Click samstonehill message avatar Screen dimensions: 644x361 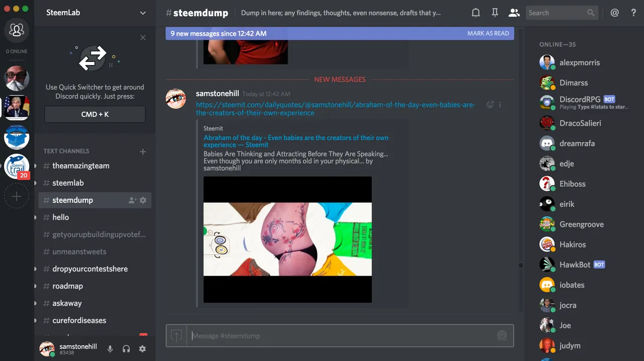pyautogui.click(x=176, y=99)
